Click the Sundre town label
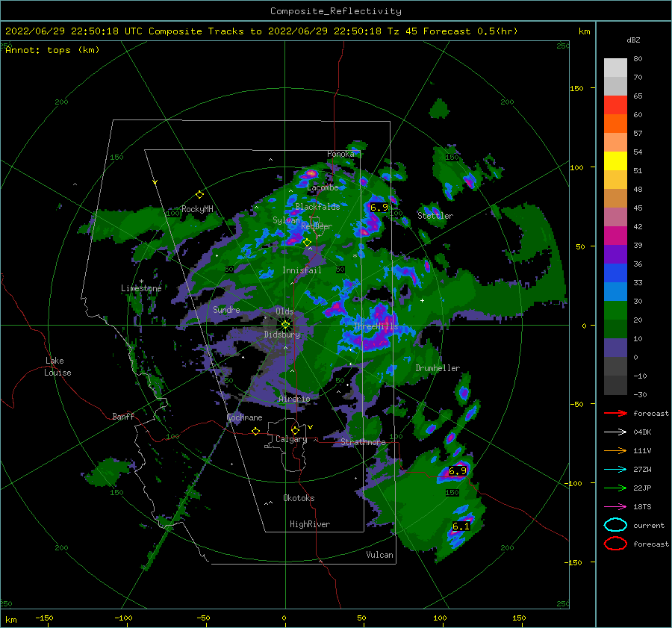672x628 pixels. tap(226, 310)
